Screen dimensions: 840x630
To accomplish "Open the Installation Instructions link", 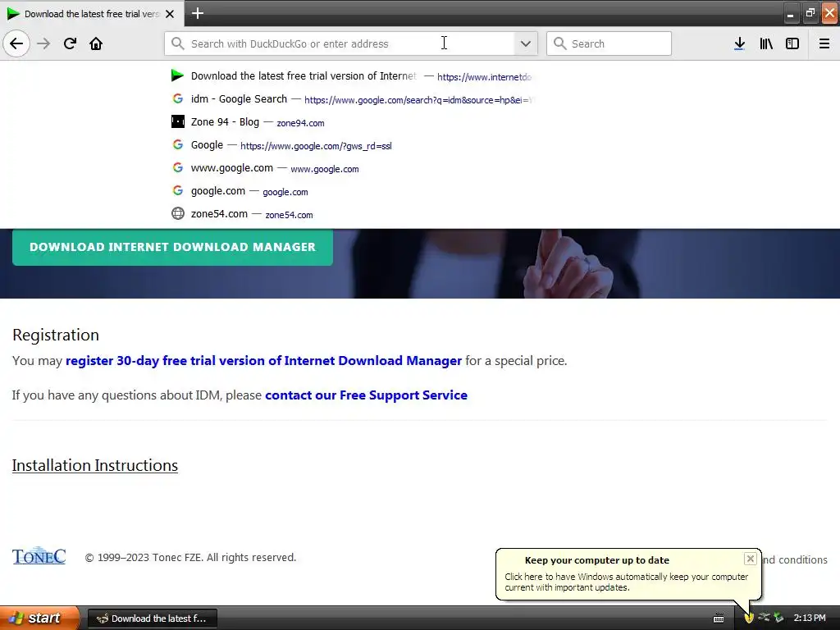I will (95, 465).
